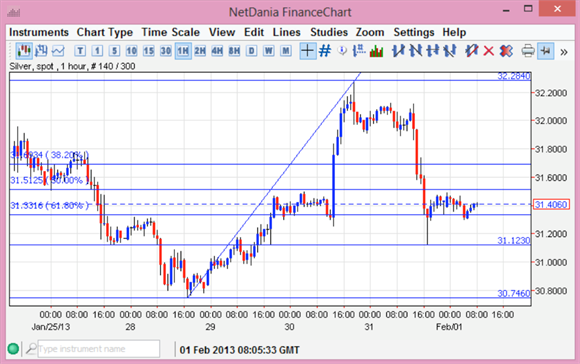
Task: Show the volume bars study icon
Action: (x=376, y=51)
